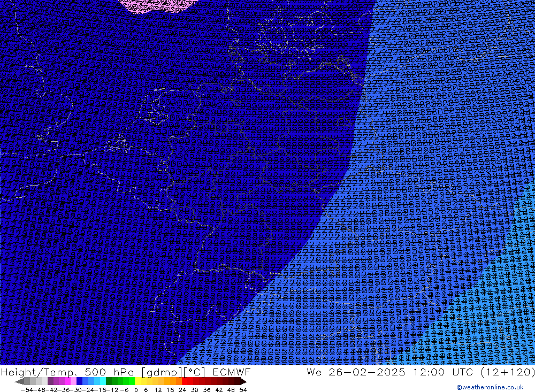Click the gray left arrow end of legend

point(20,381)
